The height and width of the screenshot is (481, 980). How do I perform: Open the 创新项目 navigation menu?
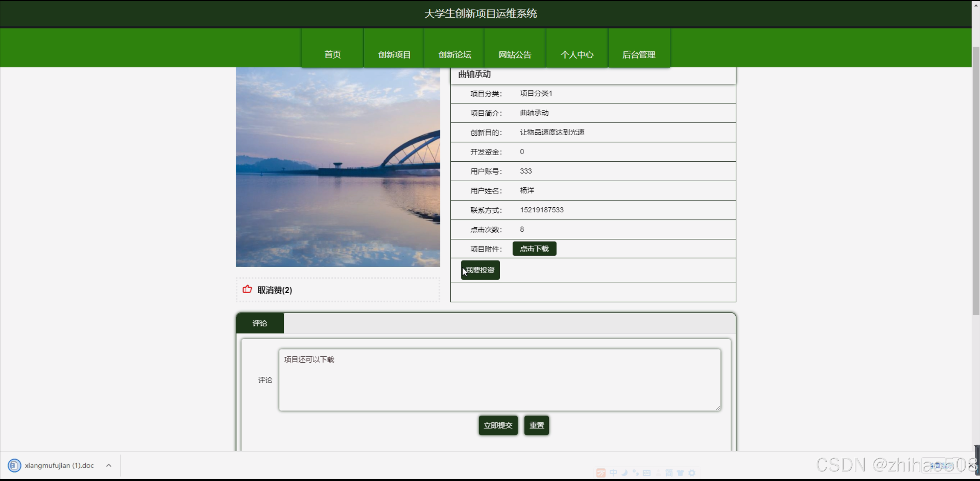pyautogui.click(x=394, y=54)
